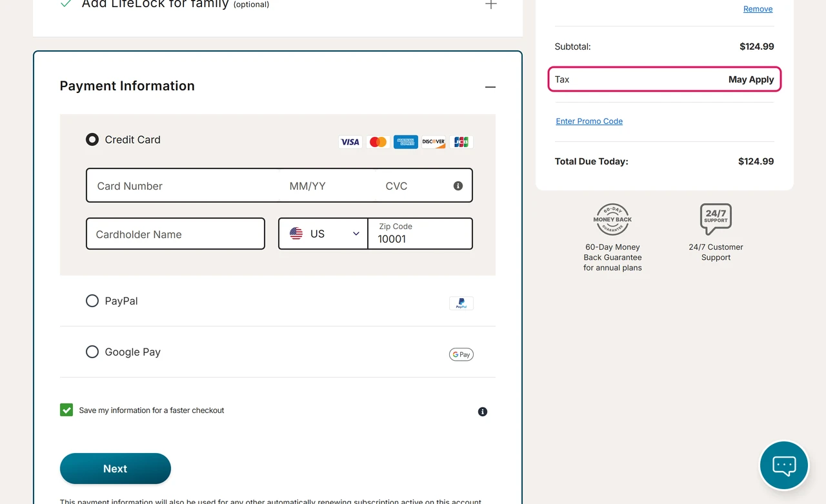826x504 pixels.
Task: Click the US flag icon
Action: click(x=296, y=234)
